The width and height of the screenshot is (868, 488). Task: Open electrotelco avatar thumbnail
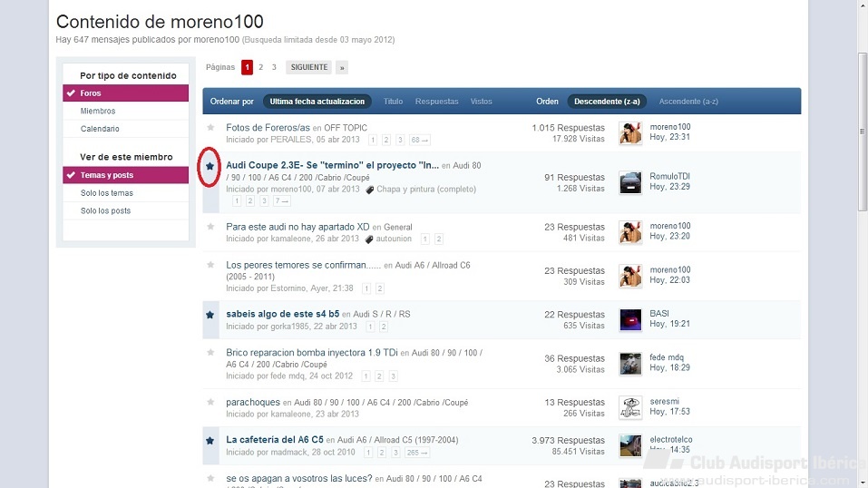[630, 446]
